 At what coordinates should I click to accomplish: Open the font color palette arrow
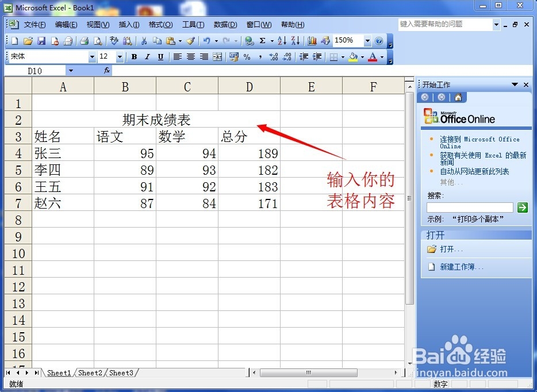[x=382, y=57]
